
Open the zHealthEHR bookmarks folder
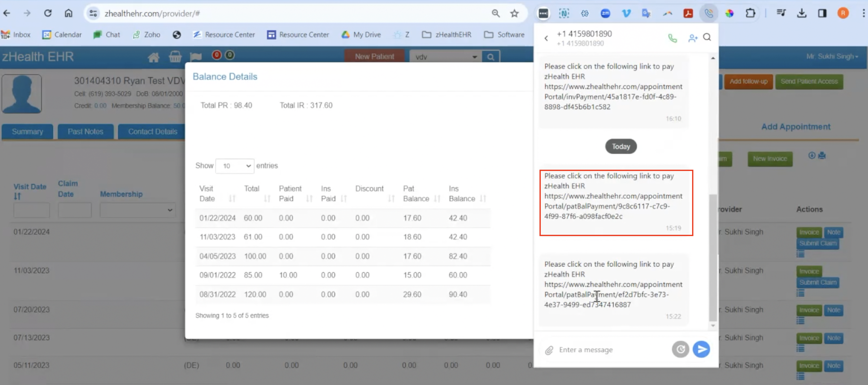coord(447,34)
